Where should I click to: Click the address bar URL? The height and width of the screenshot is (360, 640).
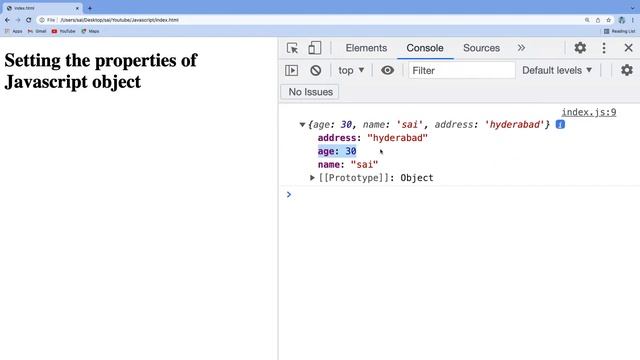(x=119, y=20)
